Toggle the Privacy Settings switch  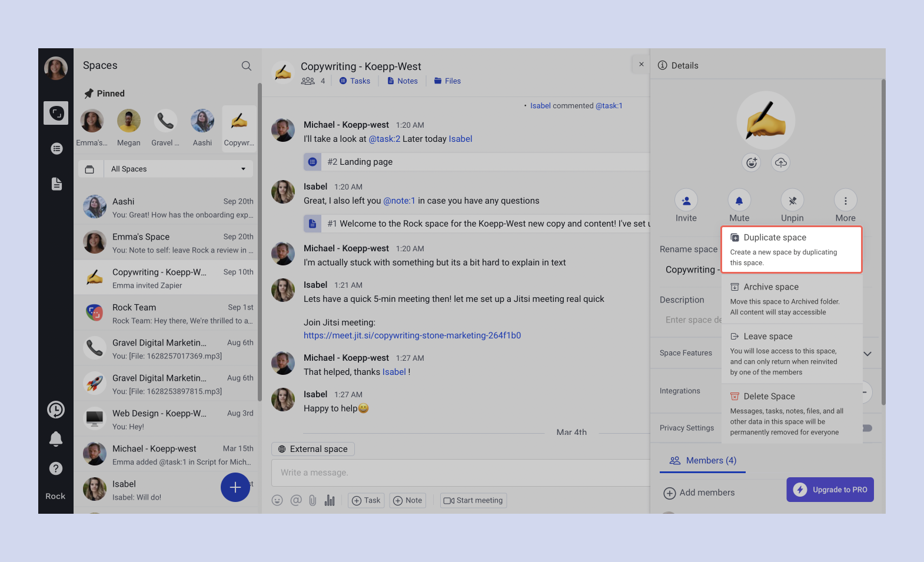click(x=868, y=428)
